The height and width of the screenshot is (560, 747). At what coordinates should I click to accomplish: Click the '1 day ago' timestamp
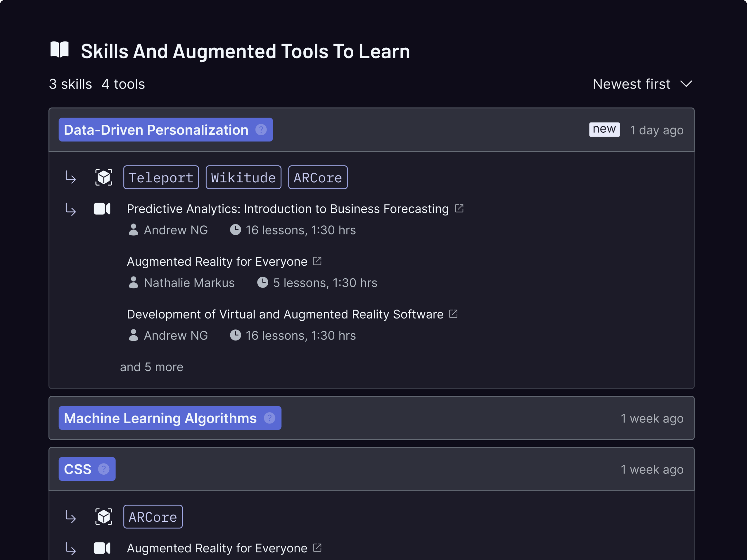657,130
